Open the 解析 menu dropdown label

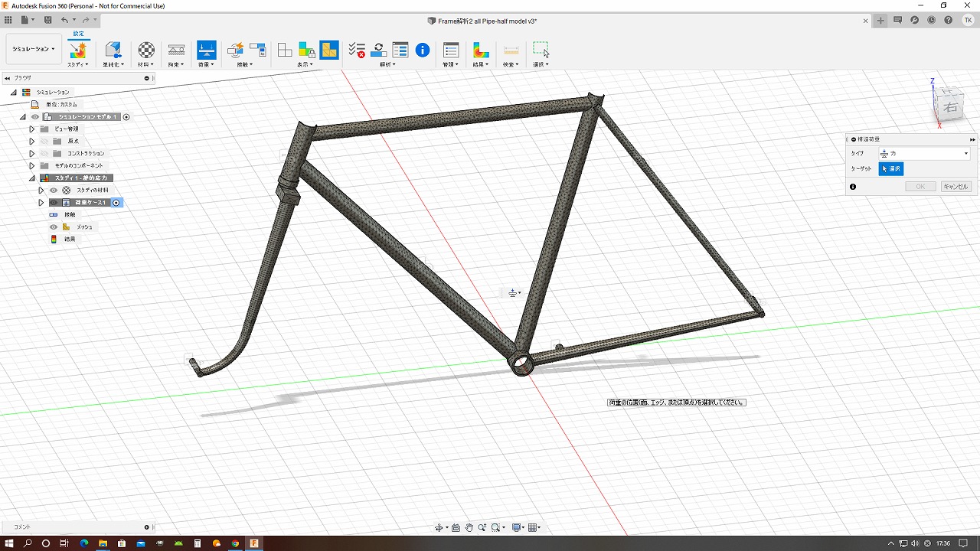coord(388,65)
